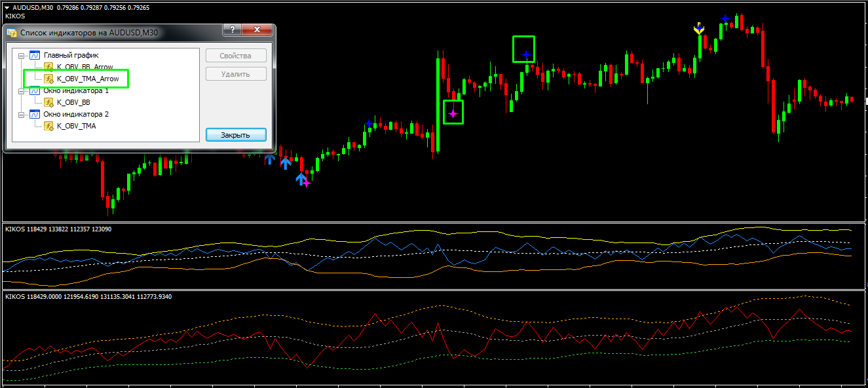
Task: Click the Свойства button
Action: [236, 56]
